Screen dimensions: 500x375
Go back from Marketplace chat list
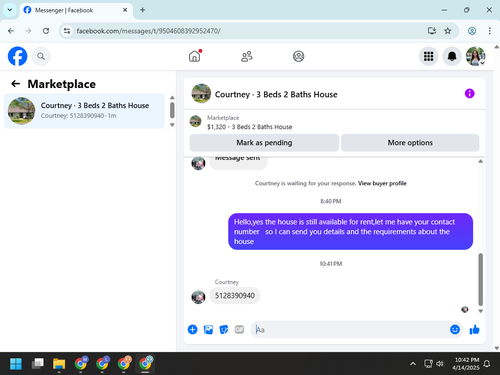pyautogui.click(x=16, y=84)
